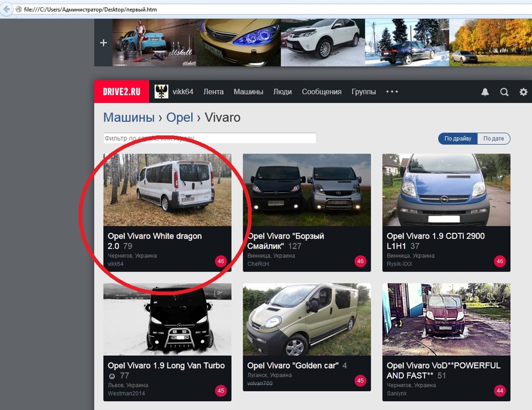Viewport: 532px width, 410px height.
Task: Open the autumn trees car thumbnail
Action: click(490, 43)
